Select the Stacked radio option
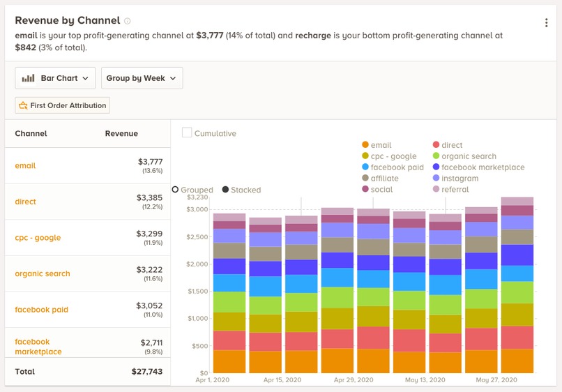The height and width of the screenshot is (392, 562). pos(225,189)
